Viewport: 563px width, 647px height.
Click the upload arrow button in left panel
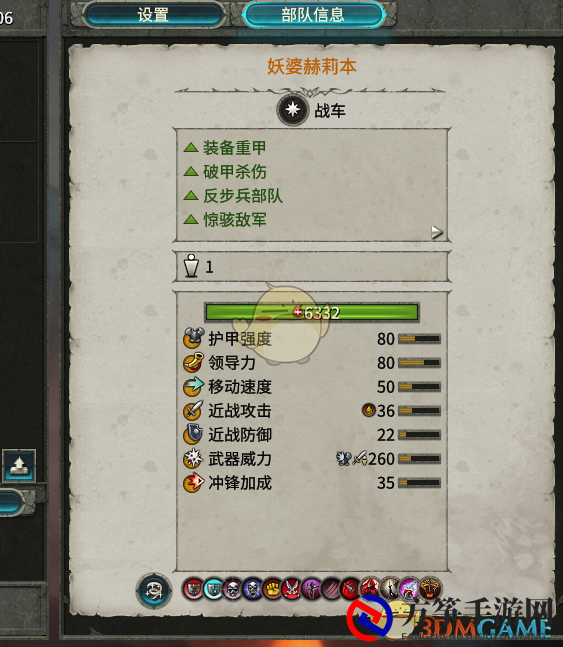coord(19,465)
